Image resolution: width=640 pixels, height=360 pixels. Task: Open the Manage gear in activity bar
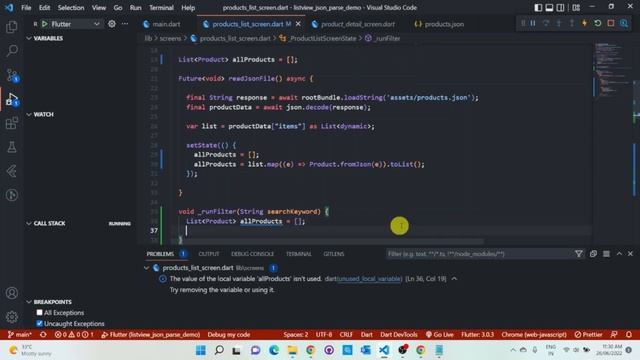tap(12, 317)
